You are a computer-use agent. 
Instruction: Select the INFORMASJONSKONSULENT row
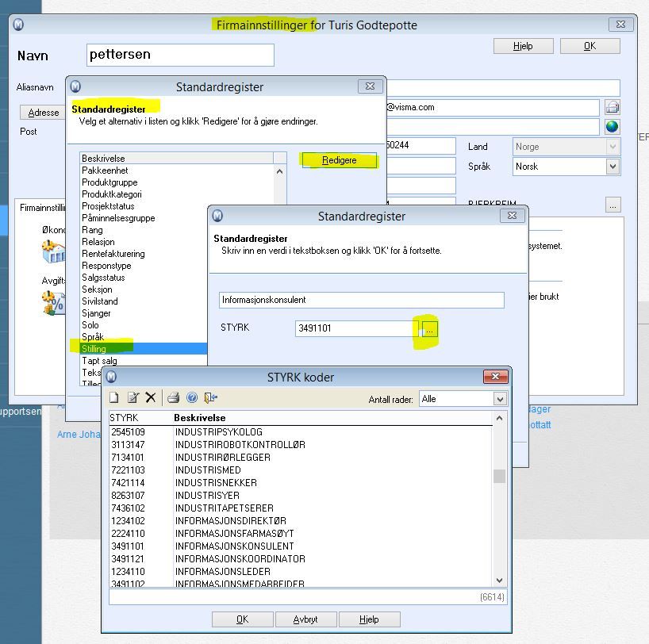[301, 546]
